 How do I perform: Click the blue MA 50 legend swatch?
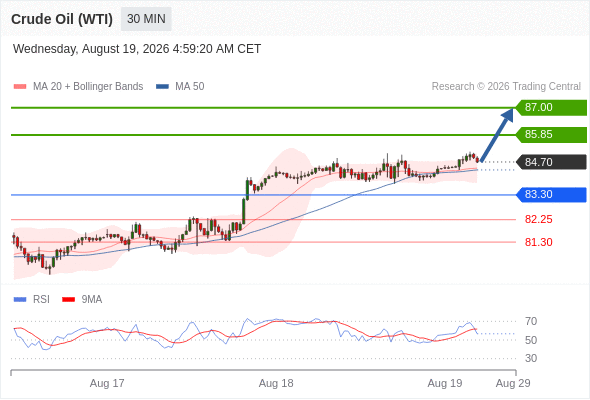tap(162, 87)
